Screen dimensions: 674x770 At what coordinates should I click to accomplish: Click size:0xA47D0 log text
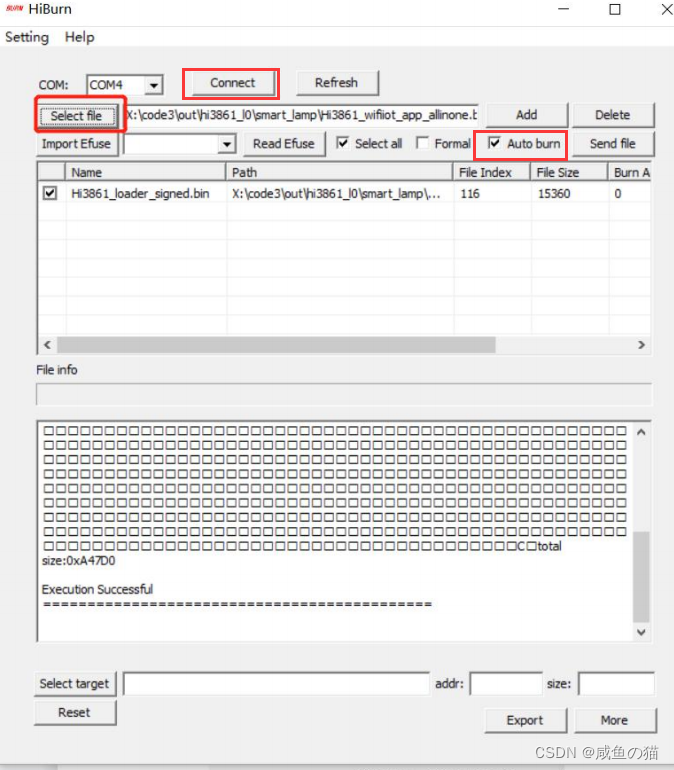point(79,561)
